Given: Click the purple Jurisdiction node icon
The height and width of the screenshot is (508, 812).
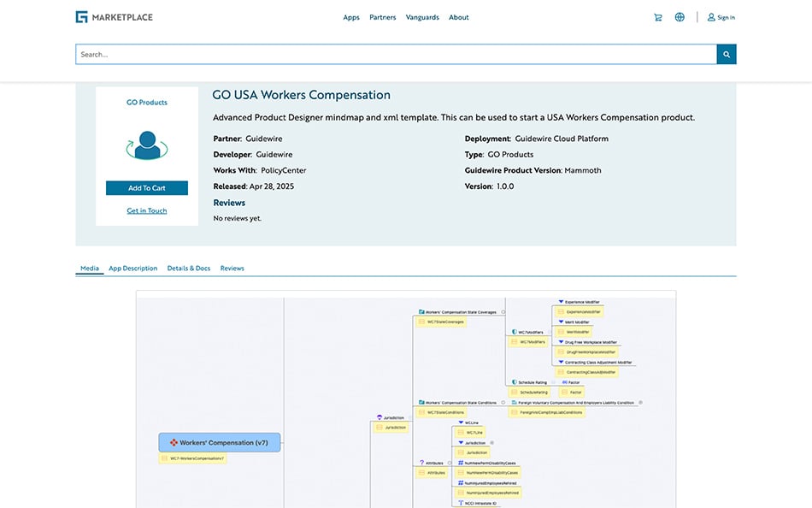Looking at the screenshot, I should coord(379,417).
